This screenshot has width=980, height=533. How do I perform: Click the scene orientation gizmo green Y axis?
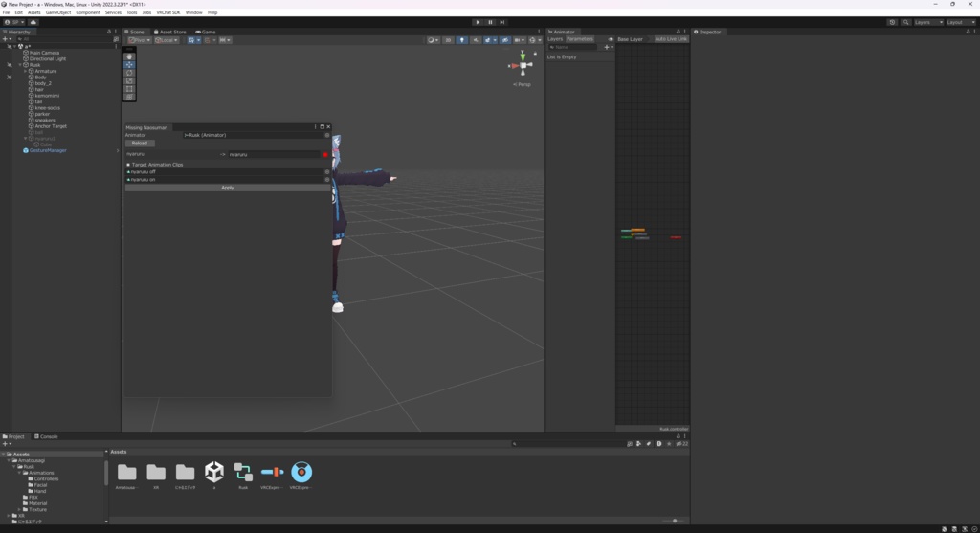(x=523, y=56)
